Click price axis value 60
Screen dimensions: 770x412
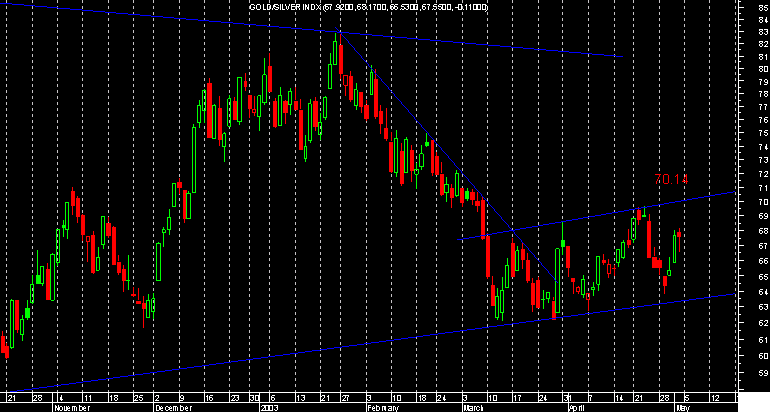click(x=764, y=356)
